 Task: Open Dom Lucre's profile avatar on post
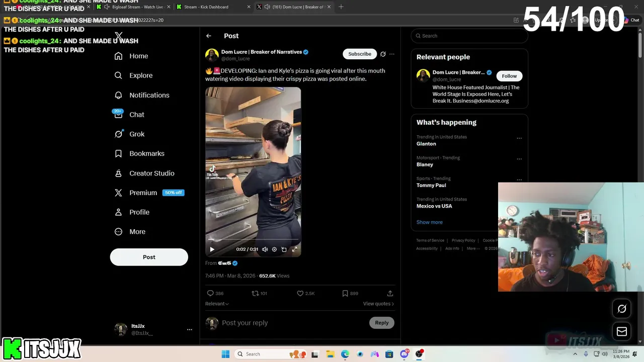212,55
